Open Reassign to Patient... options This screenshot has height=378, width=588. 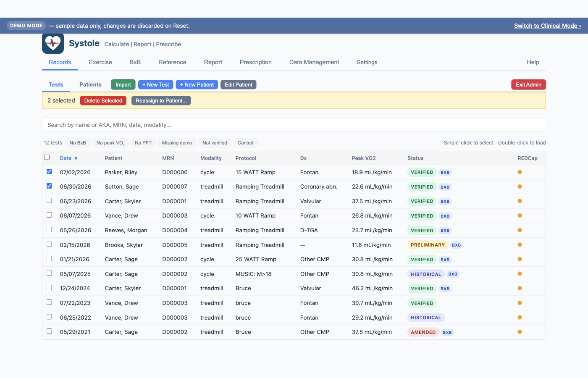[x=161, y=101]
